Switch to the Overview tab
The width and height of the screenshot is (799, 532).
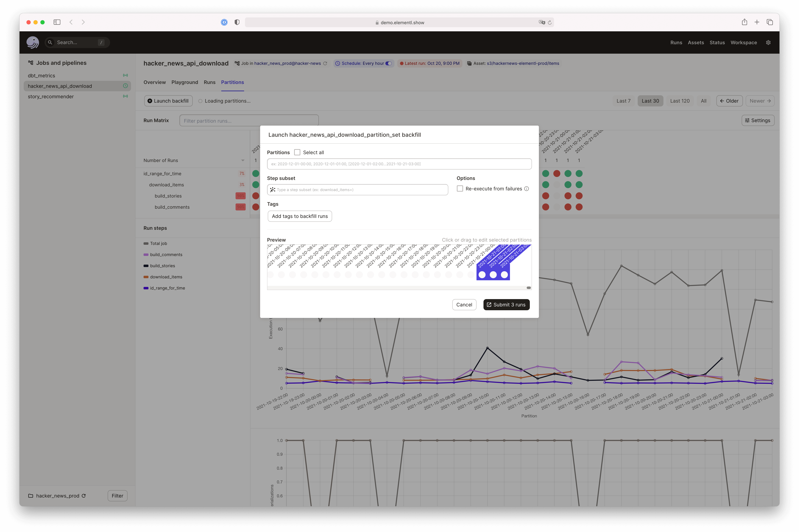pos(154,82)
